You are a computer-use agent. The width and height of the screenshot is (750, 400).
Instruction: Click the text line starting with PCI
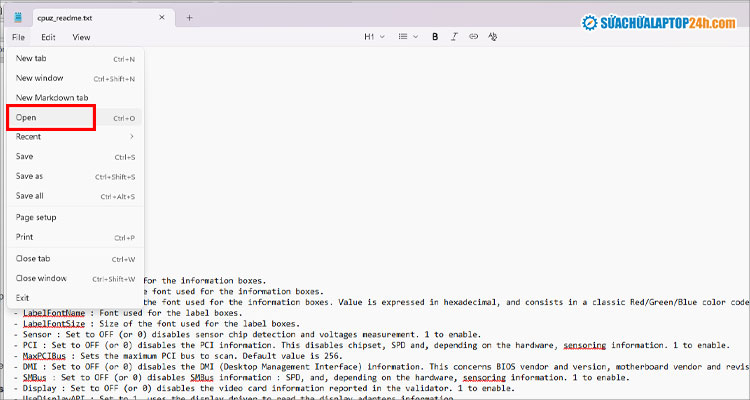tap(372, 345)
